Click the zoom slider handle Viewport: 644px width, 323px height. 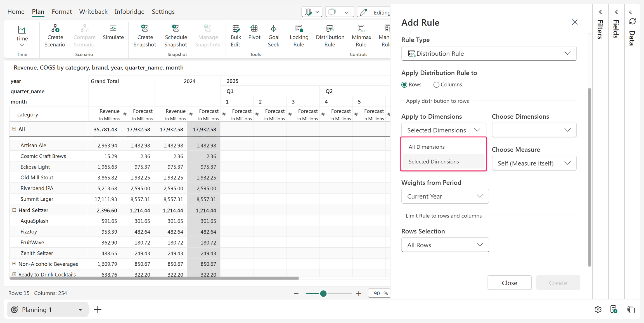coord(323,293)
